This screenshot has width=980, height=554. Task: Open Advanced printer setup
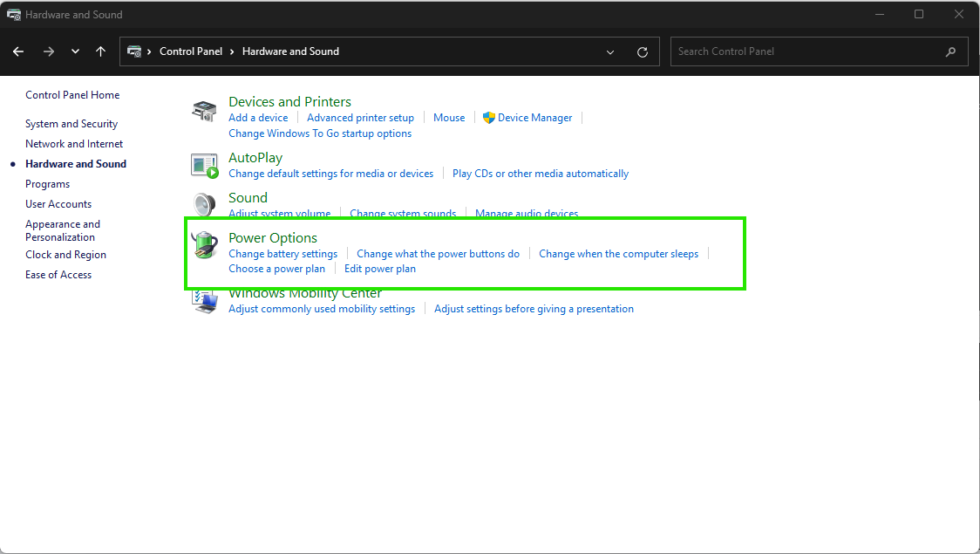click(x=360, y=118)
